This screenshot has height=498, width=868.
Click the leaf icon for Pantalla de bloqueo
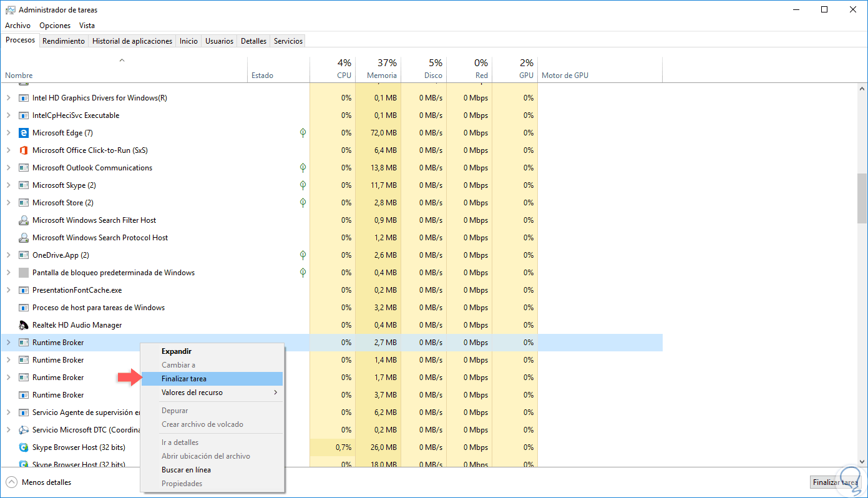tap(303, 273)
